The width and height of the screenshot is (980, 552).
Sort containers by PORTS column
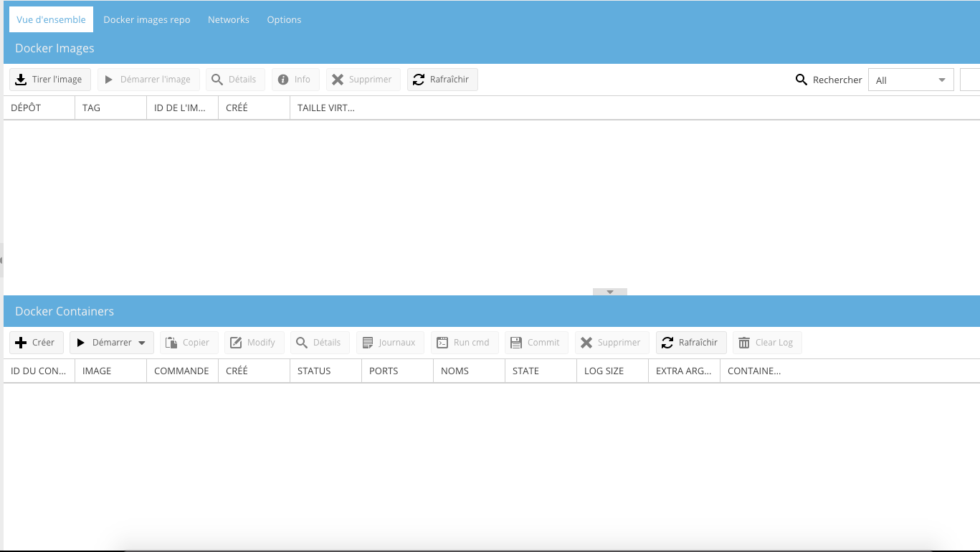[398, 371]
